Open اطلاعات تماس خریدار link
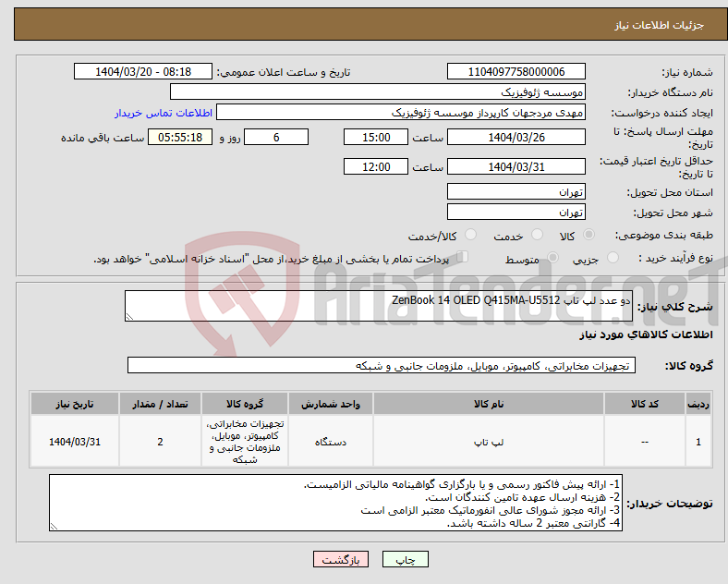The width and height of the screenshot is (728, 584). 164,113
